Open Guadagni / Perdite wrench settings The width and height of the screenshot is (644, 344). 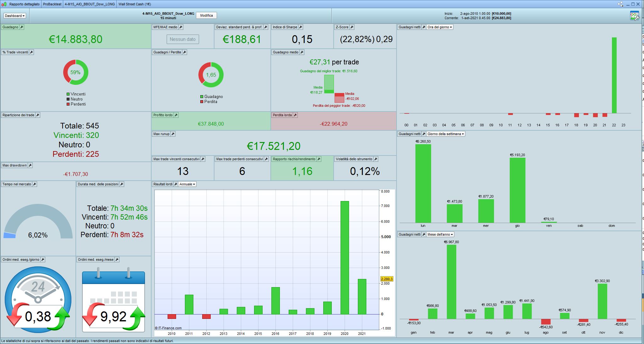pyautogui.click(x=185, y=52)
